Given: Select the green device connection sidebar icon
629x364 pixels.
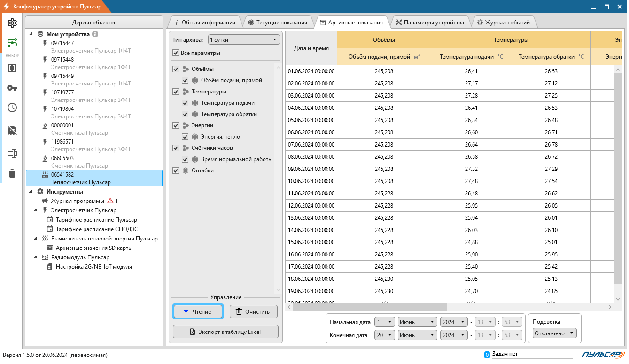Looking at the screenshot, I should [x=12, y=43].
